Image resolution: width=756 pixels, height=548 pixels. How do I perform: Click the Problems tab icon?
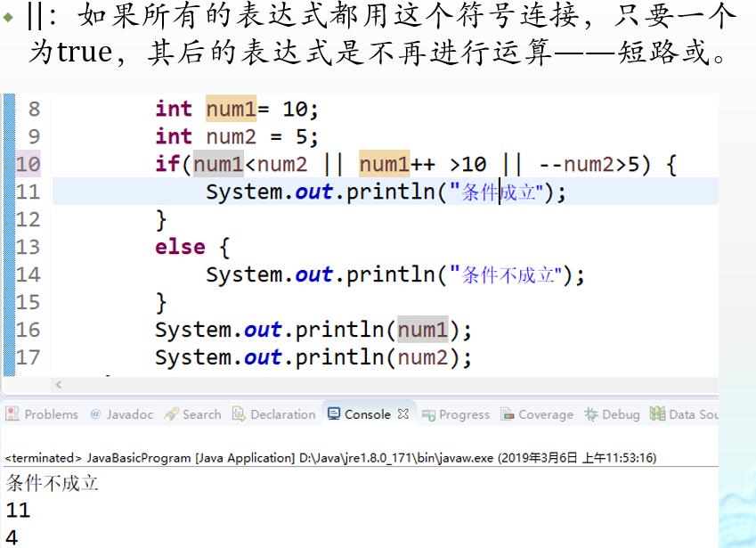coord(12,413)
